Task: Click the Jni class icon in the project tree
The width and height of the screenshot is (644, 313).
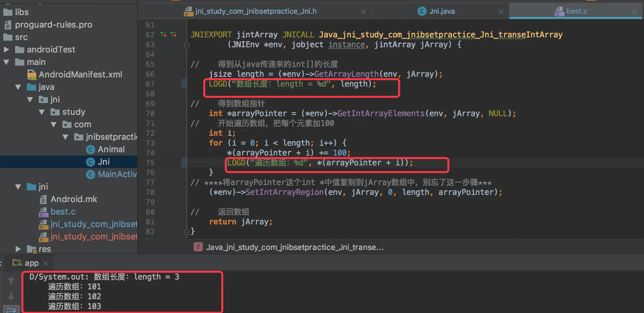Action: (x=91, y=162)
